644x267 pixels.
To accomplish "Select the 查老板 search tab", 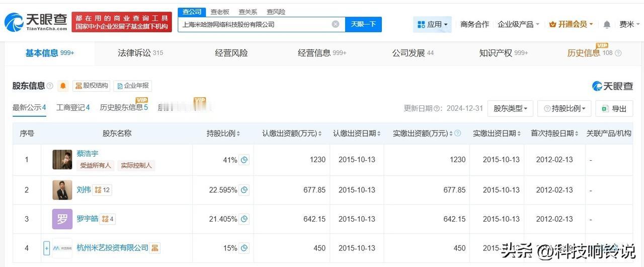I will click(x=220, y=12).
